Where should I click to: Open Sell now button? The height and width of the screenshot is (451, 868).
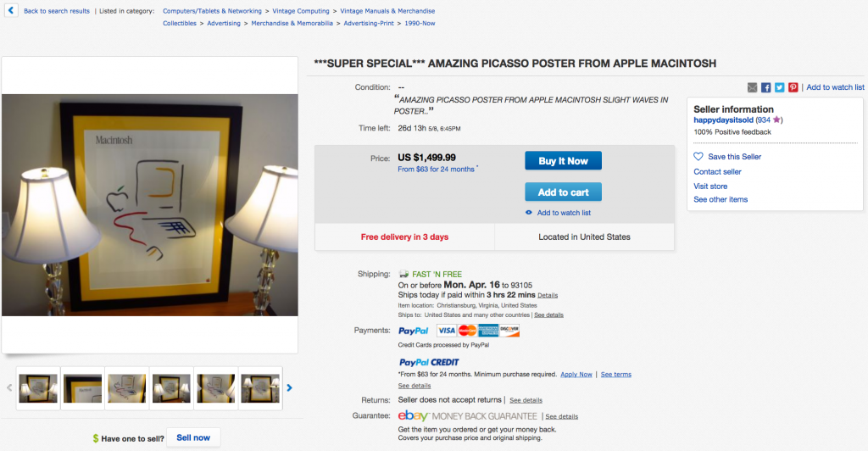pos(193,437)
